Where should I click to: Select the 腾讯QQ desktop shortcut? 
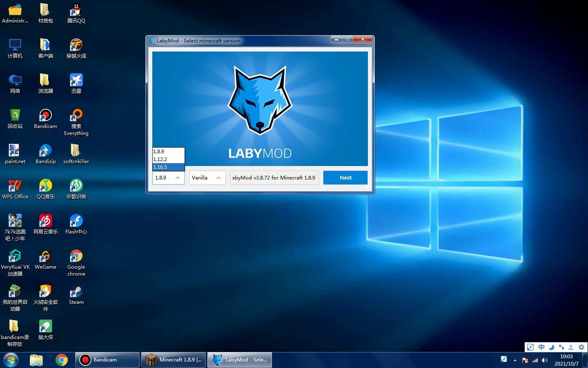tap(76, 13)
